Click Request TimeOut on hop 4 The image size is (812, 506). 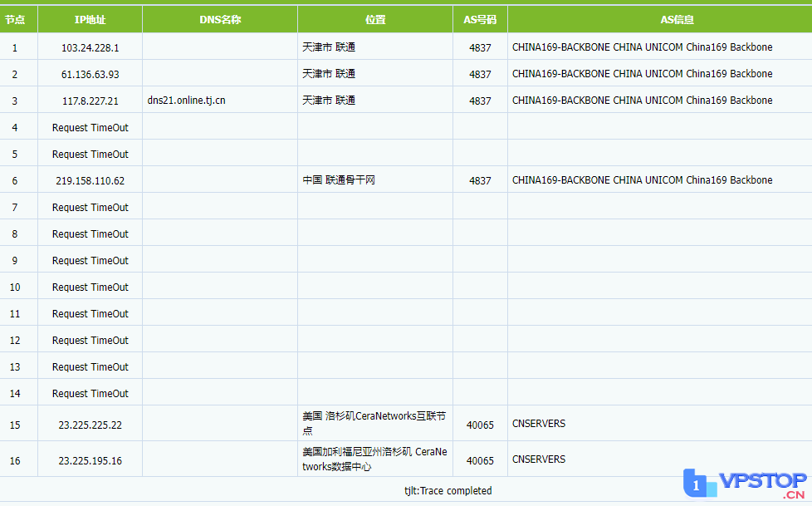pyautogui.click(x=90, y=127)
